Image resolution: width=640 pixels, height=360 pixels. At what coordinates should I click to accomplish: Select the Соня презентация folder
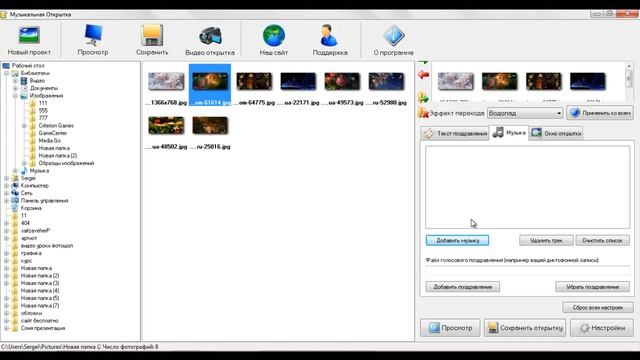38,328
